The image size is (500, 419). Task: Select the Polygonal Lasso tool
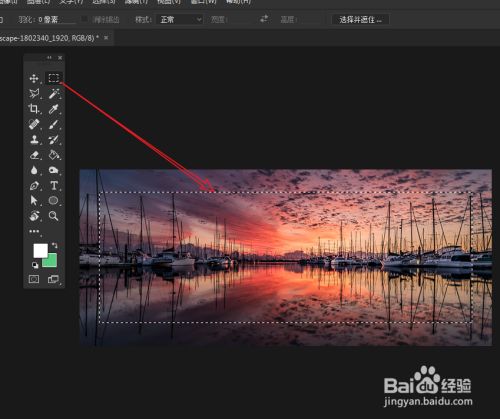point(34,93)
